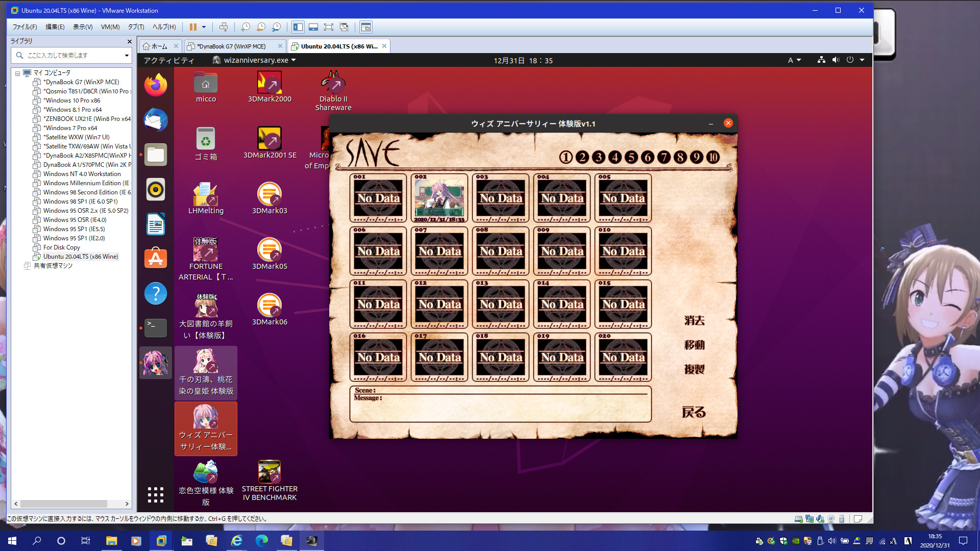Open Firefox from the Ubuntu dock
980x551 pixels.
(x=156, y=85)
